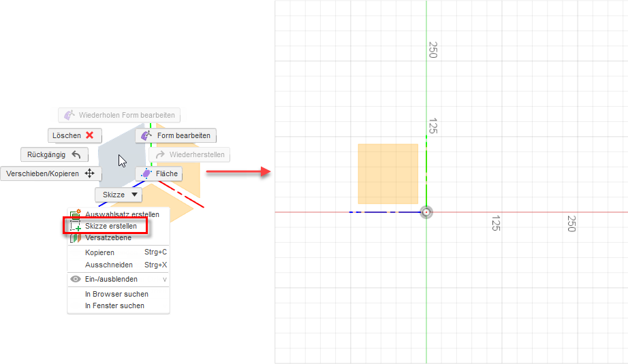Select the orange square profile in sketch

(x=388, y=174)
